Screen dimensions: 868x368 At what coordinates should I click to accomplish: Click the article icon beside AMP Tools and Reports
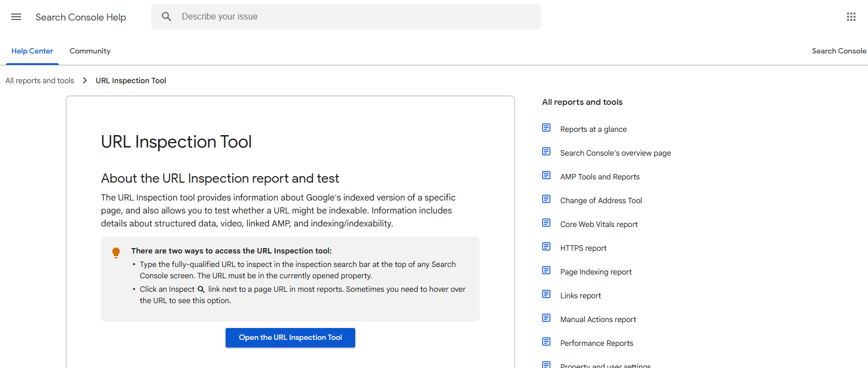pos(546,176)
